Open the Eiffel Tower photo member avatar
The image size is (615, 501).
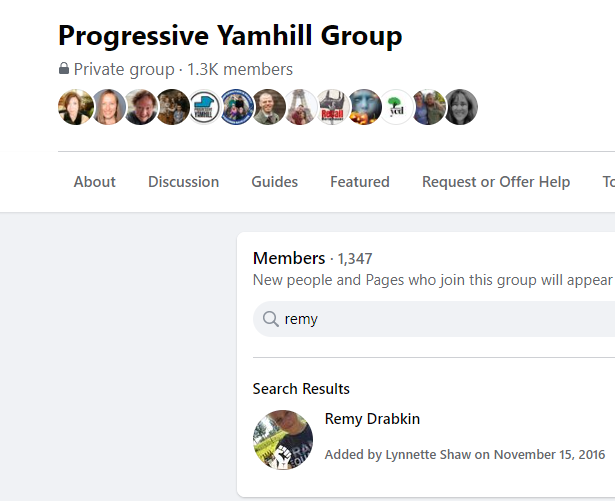coord(300,107)
